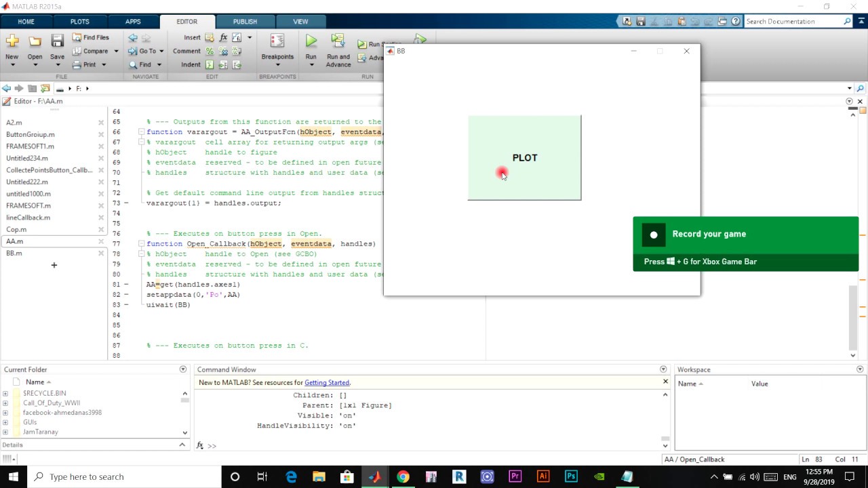Expand the Details panel
The width and height of the screenshot is (868, 488).
(x=182, y=445)
